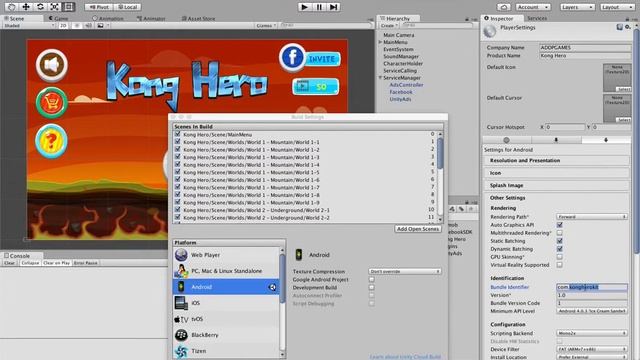
Task: Uncheck World 2-1 scene checkbox
Action: tap(178, 210)
